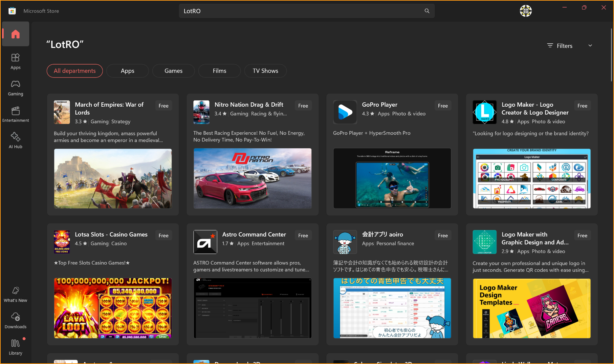Open aoiro Japanese accounting screenshot
Image resolution: width=614 pixels, height=364 pixels.
392,308
